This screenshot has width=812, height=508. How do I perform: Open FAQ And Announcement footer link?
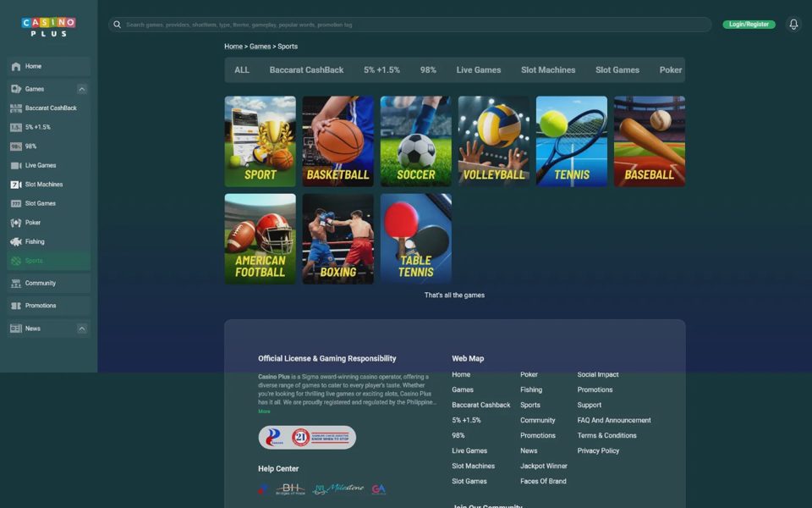coord(614,421)
